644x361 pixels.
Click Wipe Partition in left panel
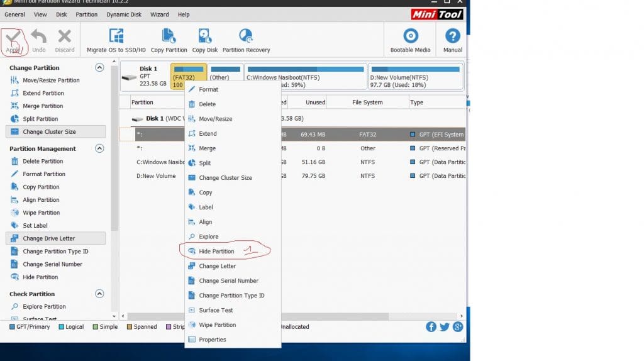41,213
